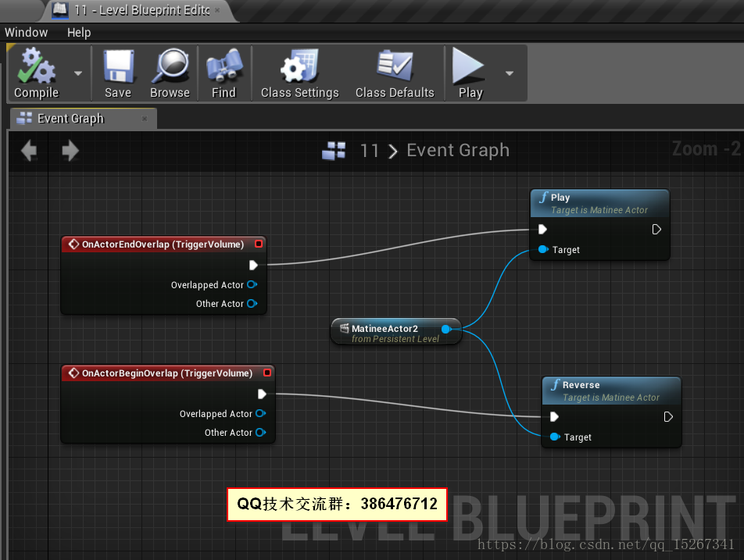Click the OnActorBeginOverlap execution output pin
744x560 pixels.
262,394
